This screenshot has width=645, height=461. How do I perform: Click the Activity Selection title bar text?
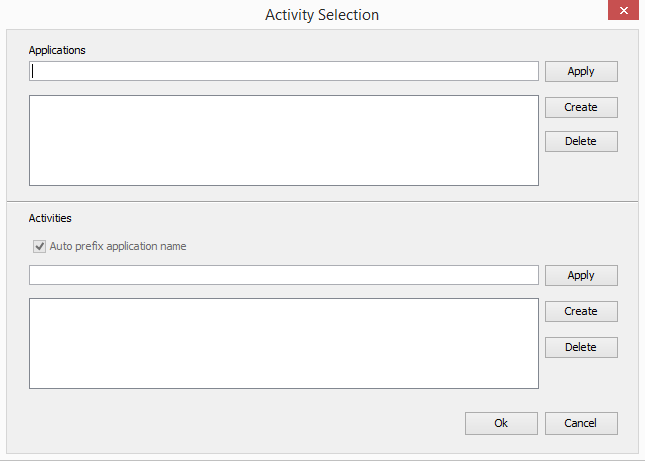[x=322, y=15]
